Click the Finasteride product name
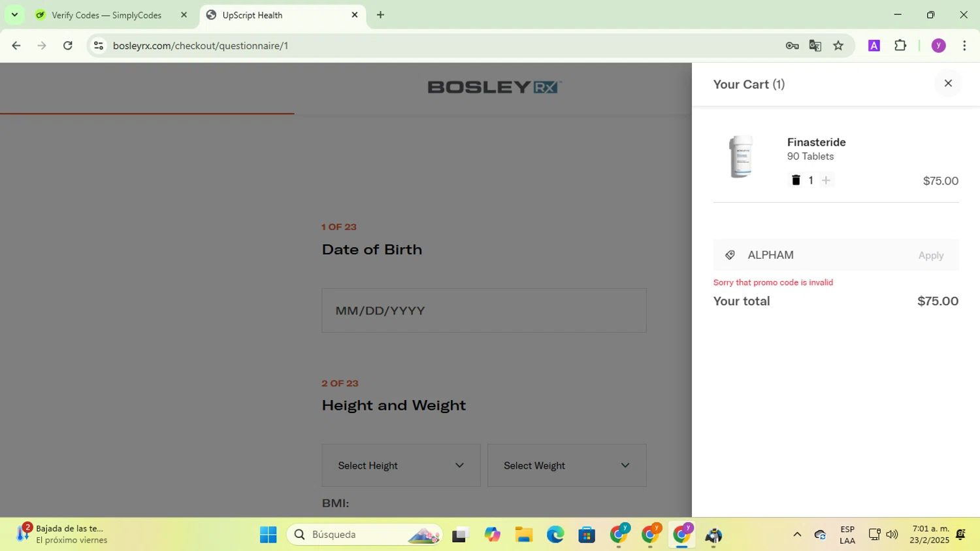This screenshot has height=551, width=980. pos(816,142)
